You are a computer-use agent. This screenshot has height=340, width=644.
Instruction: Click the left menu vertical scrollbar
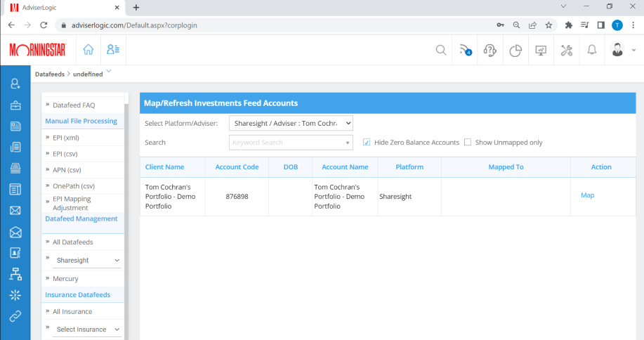tap(126, 222)
